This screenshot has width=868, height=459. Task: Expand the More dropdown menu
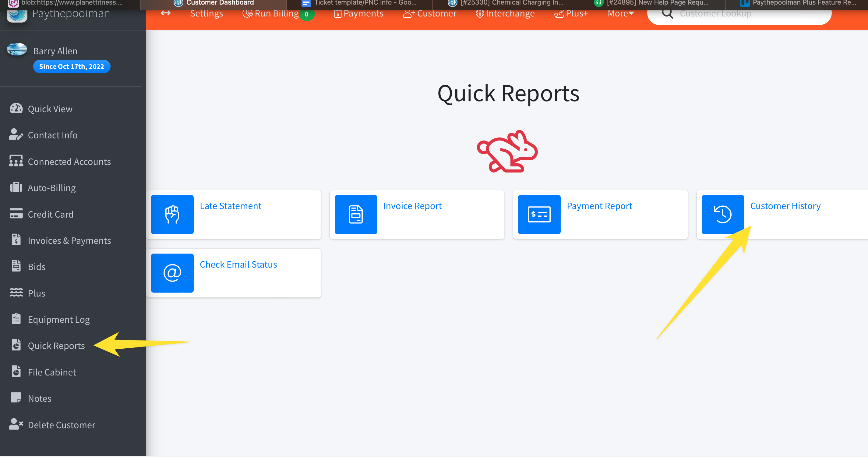pos(620,13)
